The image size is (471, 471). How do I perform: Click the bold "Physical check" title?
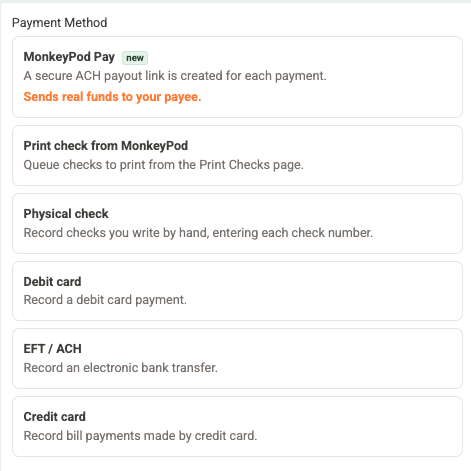(x=66, y=214)
